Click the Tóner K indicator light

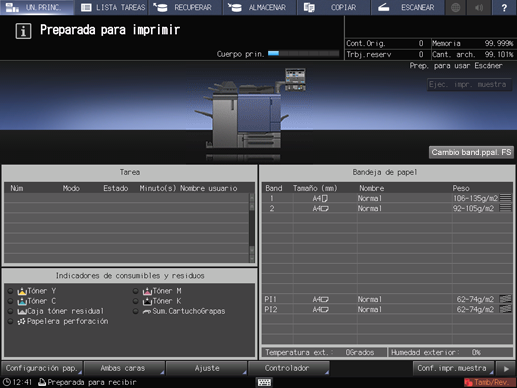click(135, 301)
